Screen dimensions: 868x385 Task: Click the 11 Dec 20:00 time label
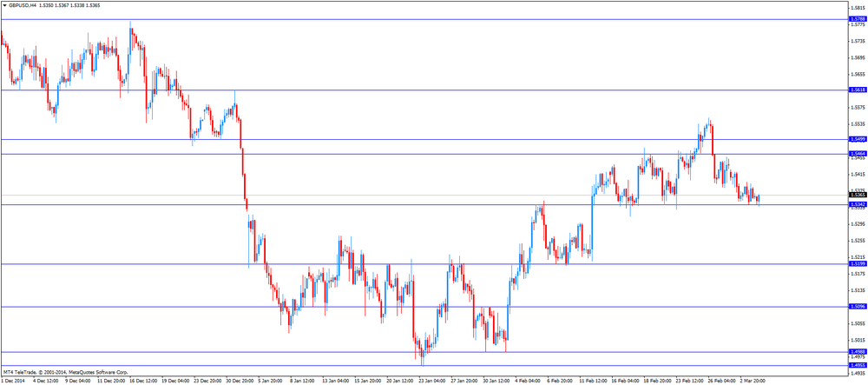pyautogui.click(x=109, y=382)
